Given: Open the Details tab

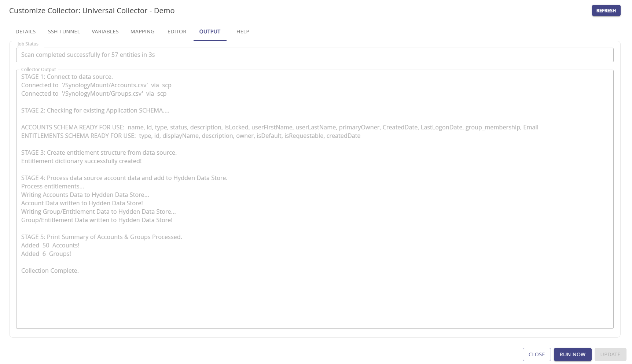Looking at the screenshot, I should point(26,32).
